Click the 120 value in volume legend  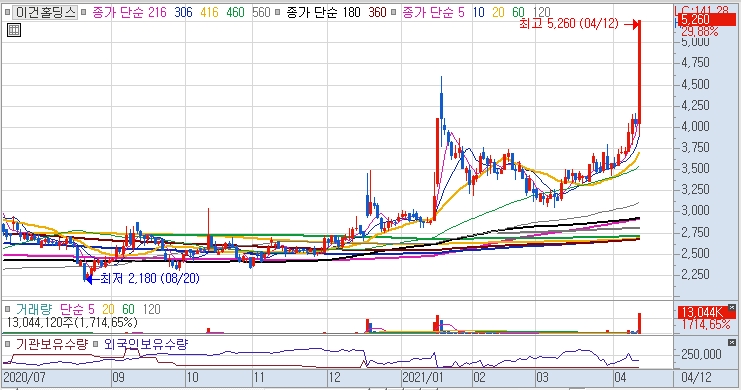151,310
